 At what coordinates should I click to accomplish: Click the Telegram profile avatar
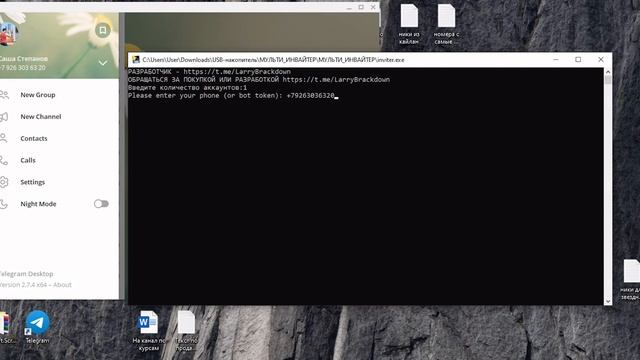tap(7, 34)
